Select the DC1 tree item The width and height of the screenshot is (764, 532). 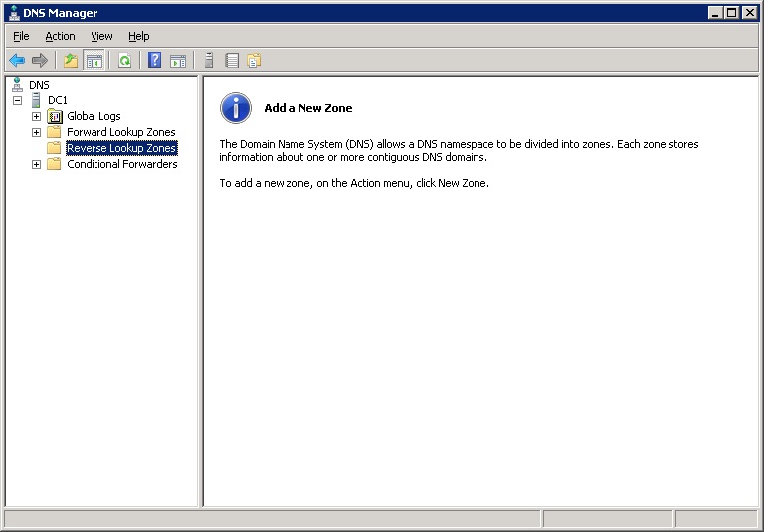(58, 100)
